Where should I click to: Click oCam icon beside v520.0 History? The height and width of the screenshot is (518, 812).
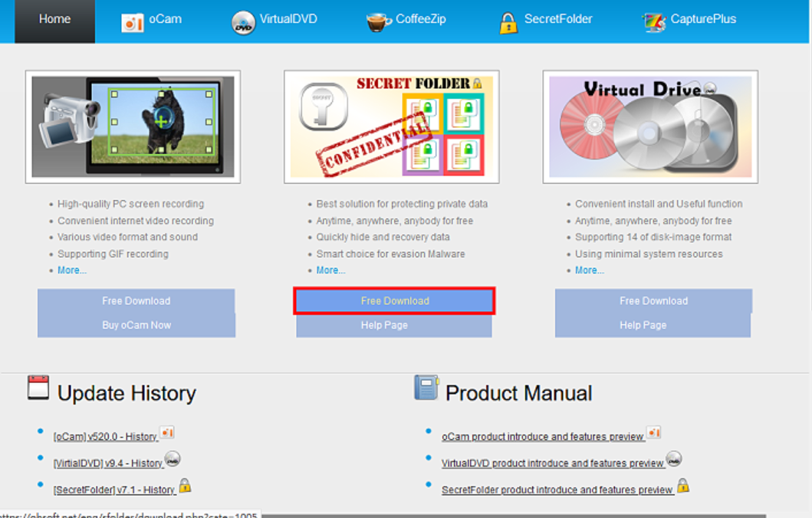coord(166,433)
